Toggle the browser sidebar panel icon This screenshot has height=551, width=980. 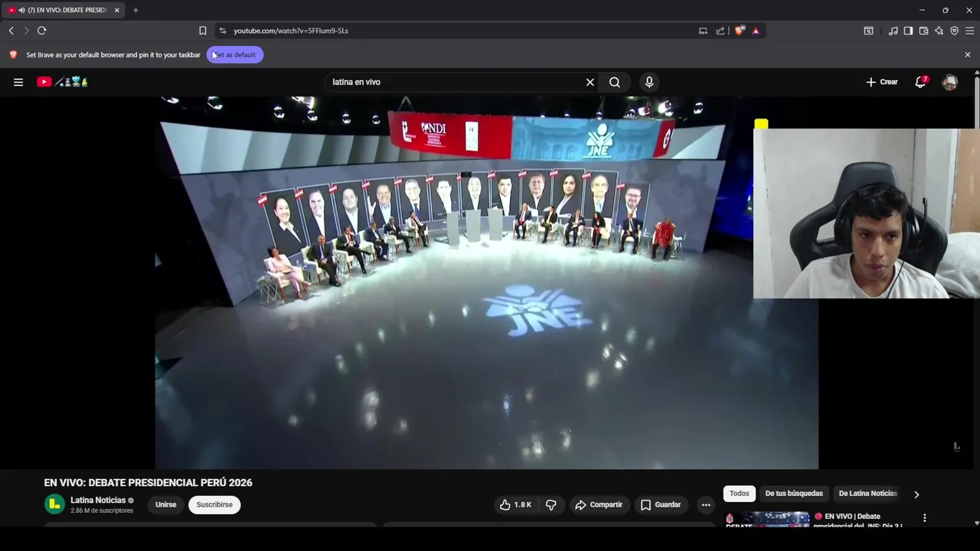tap(908, 31)
